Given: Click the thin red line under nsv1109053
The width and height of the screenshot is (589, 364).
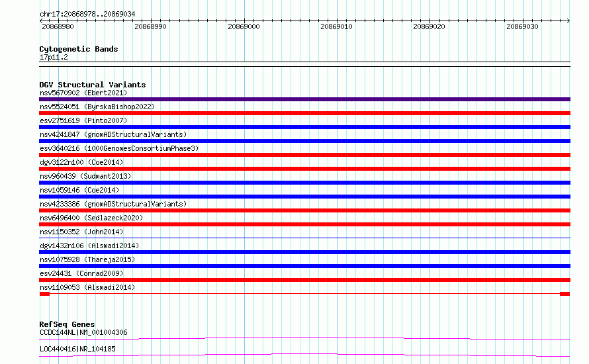Looking at the screenshot, I should pyautogui.click(x=304, y=294).
